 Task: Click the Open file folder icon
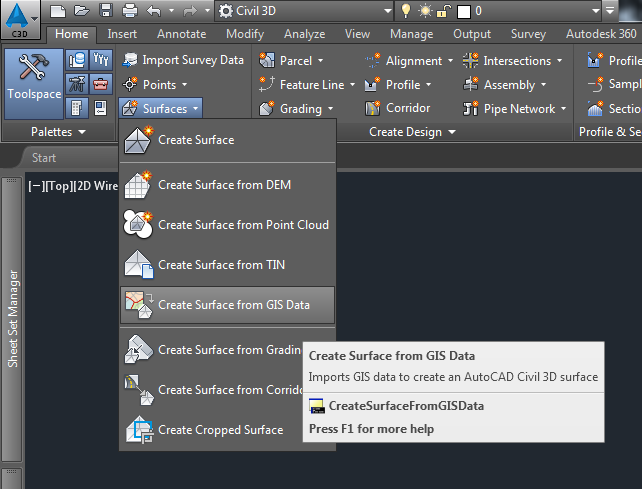pos(81,11)
